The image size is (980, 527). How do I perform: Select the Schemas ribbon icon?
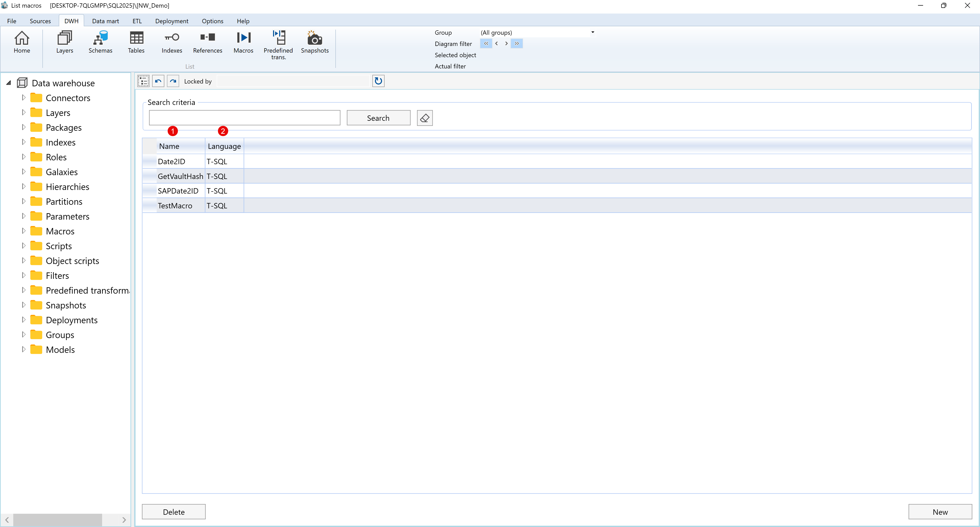[100, 43]
